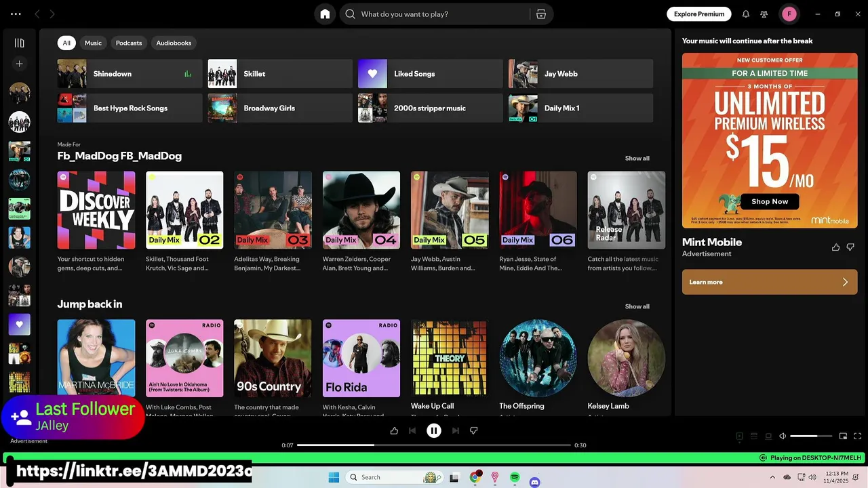
Task: Click Learn more arrow chevron
Action: coord(845,282)
